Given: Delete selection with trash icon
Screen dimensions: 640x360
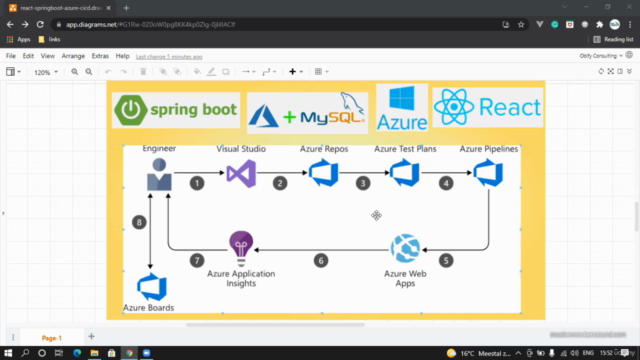Looking at the screenshot, I should point(143,72).
